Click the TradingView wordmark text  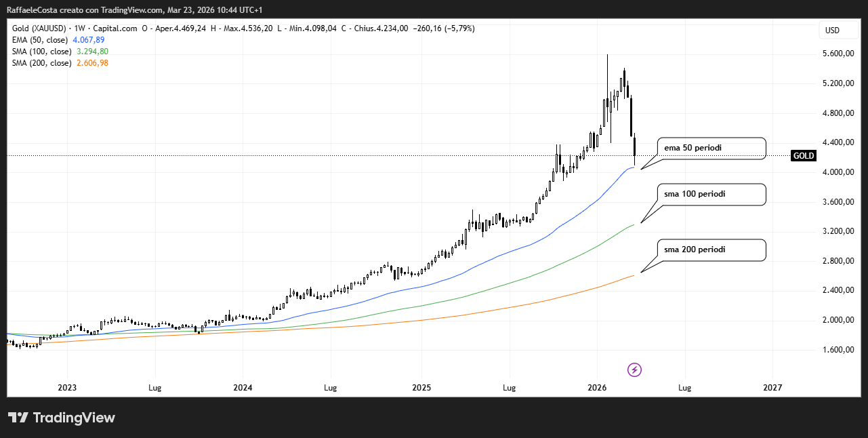pyautogui.click(x=74, y=418)
